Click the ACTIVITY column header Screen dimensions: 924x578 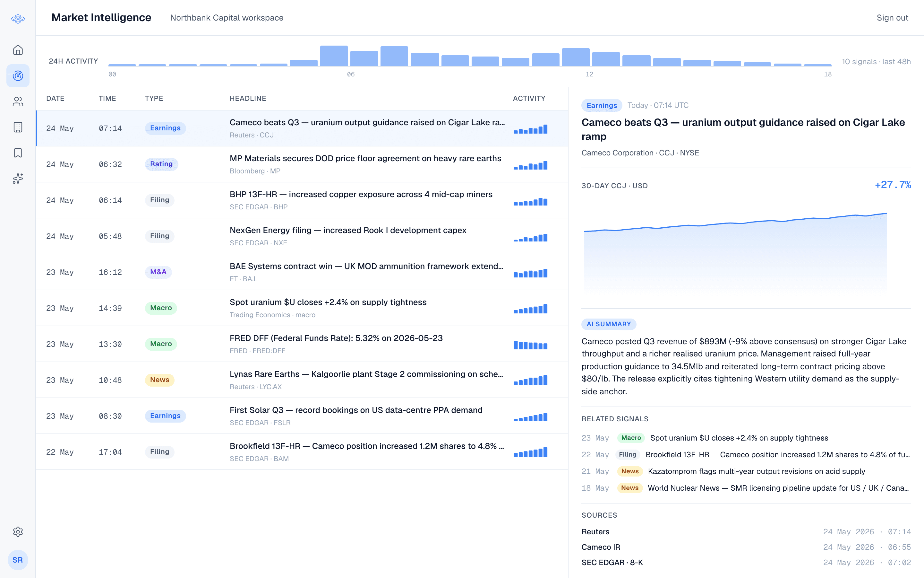pos(529,98)
